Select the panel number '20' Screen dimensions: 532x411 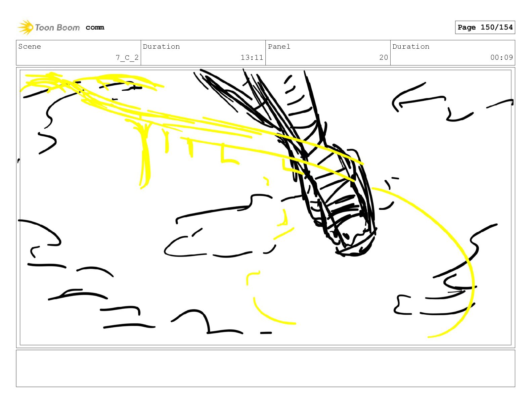click(384, 57)
